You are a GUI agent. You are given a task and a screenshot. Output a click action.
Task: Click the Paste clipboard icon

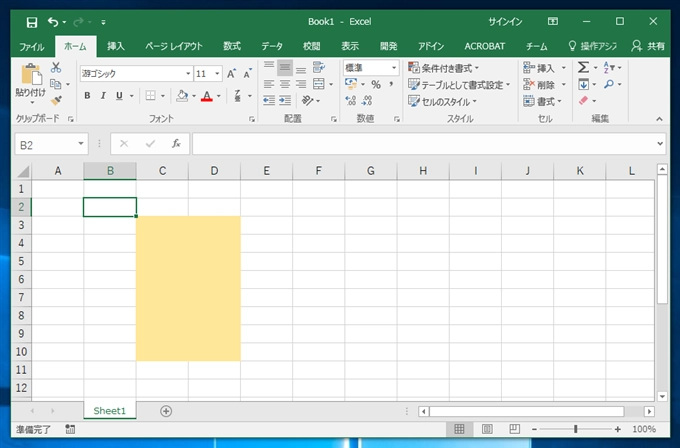tap(31, 74)
